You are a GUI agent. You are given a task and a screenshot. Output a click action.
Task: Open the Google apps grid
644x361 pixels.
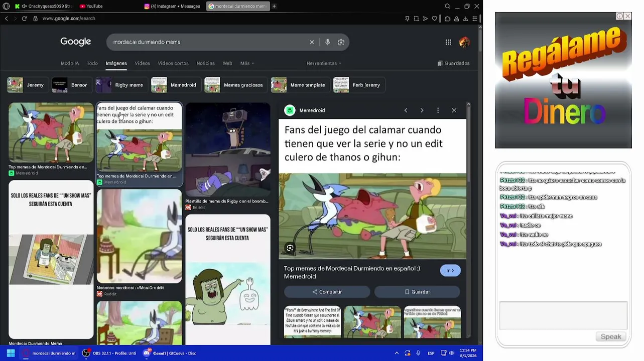448,42
